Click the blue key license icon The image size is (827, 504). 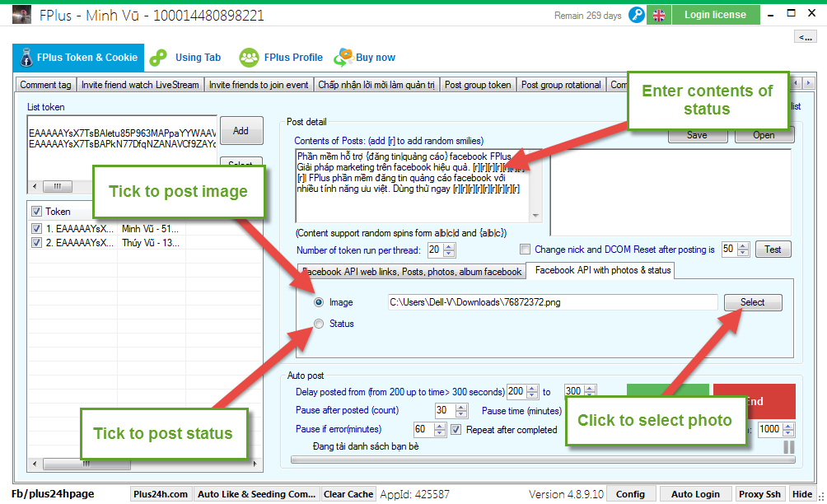(637, 15)
